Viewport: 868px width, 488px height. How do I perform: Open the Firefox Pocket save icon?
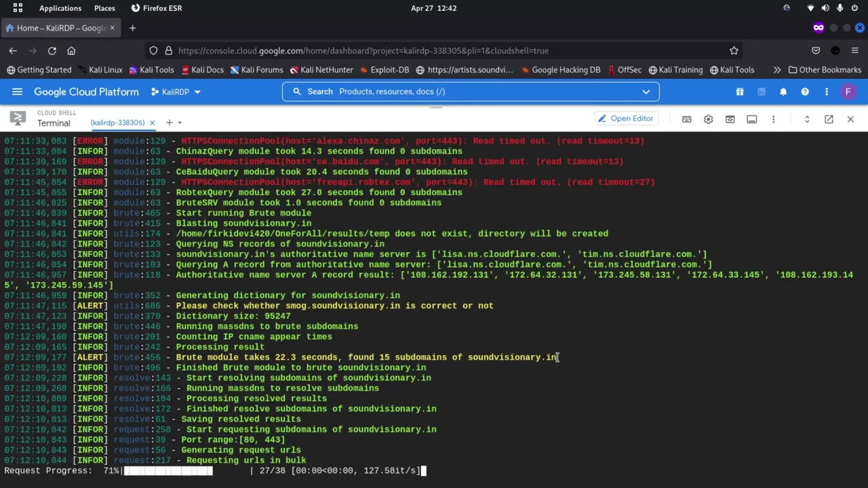[x=816, y=51]
